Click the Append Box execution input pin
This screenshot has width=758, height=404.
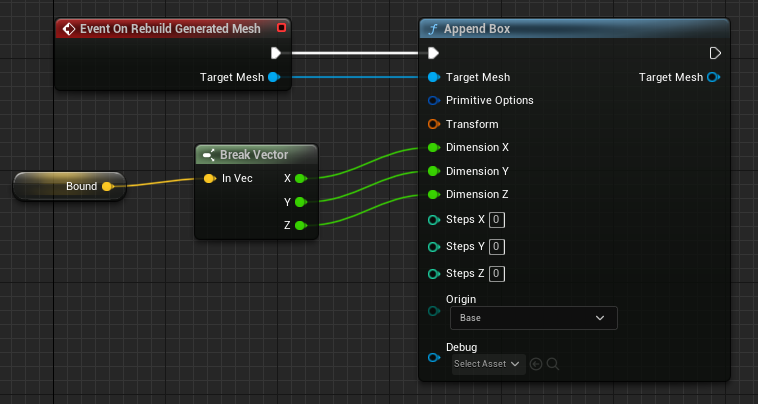(x=433, y=53)
